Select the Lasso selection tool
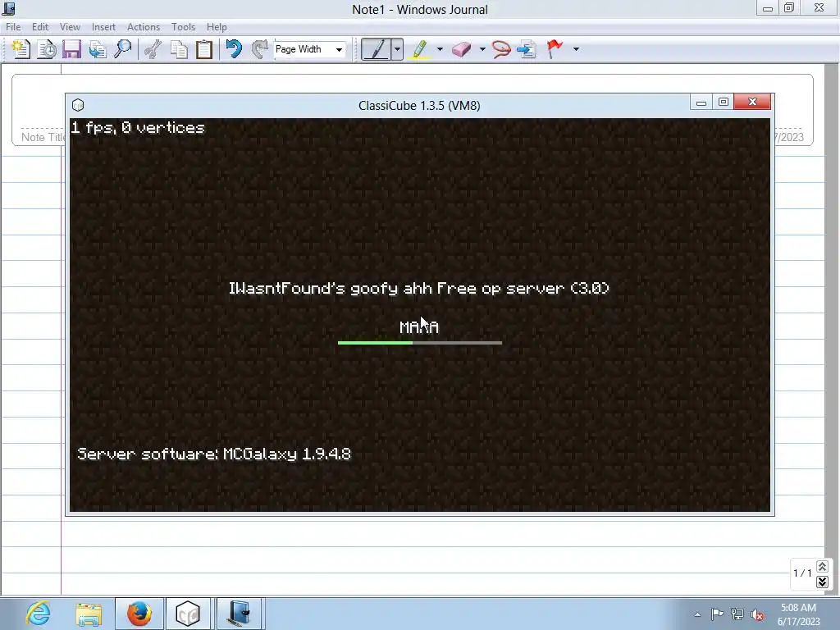This screenshot has height=630, width=840. (x=501, y=49)
